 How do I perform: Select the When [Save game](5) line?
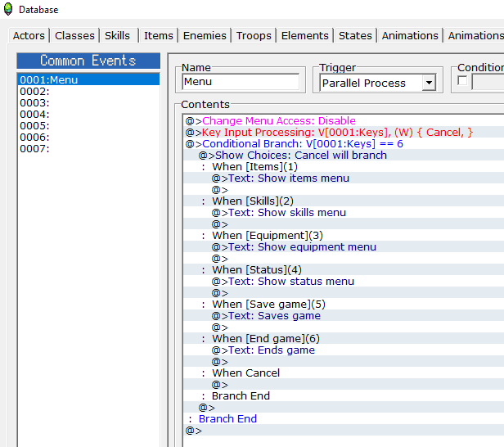(344, 305)
